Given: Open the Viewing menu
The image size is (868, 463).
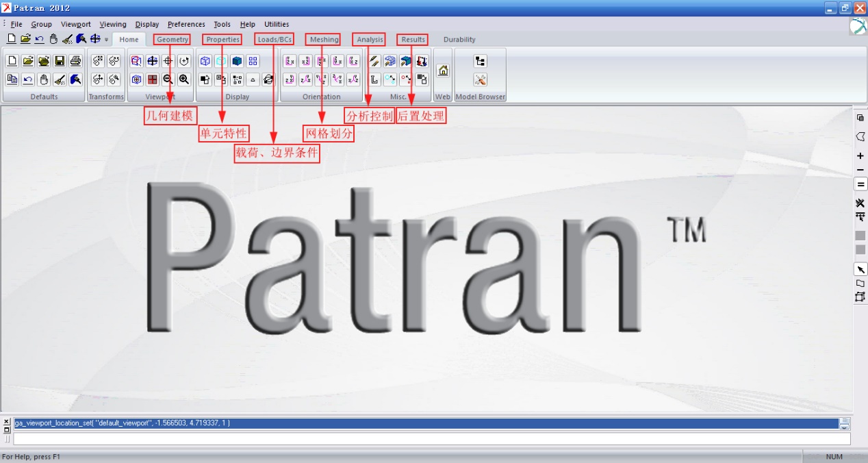Looking at the screenshot, I should (113, 24).
